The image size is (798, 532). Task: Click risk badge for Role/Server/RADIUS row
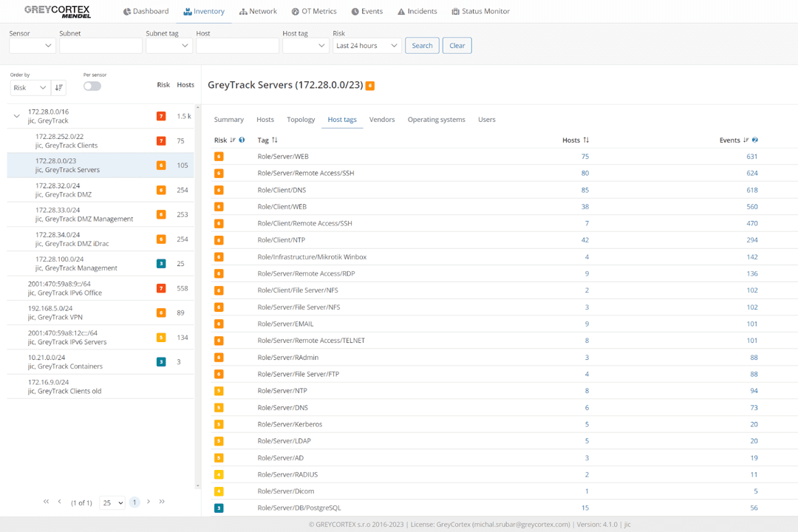point(219,475)
